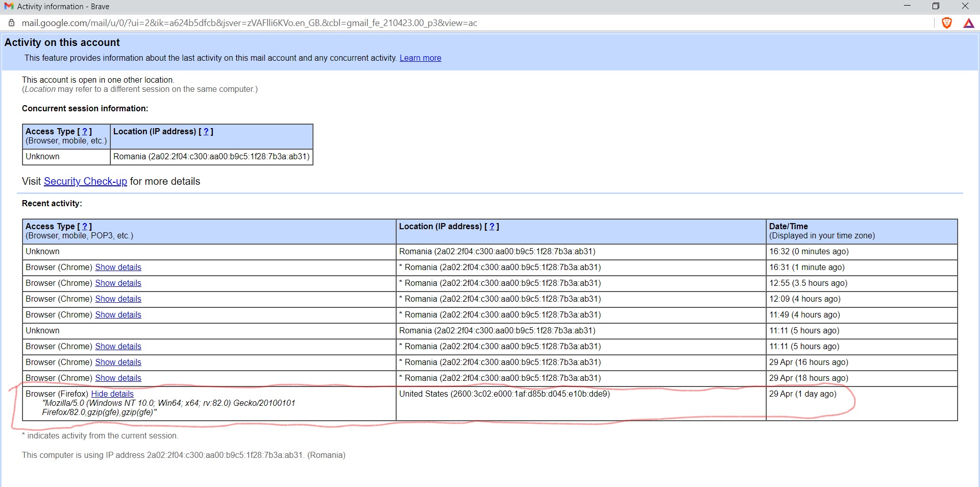Click the ? help link beside Location in concurrent session table
The height and width of the screenshot is (487, 980).
[206, 132]
